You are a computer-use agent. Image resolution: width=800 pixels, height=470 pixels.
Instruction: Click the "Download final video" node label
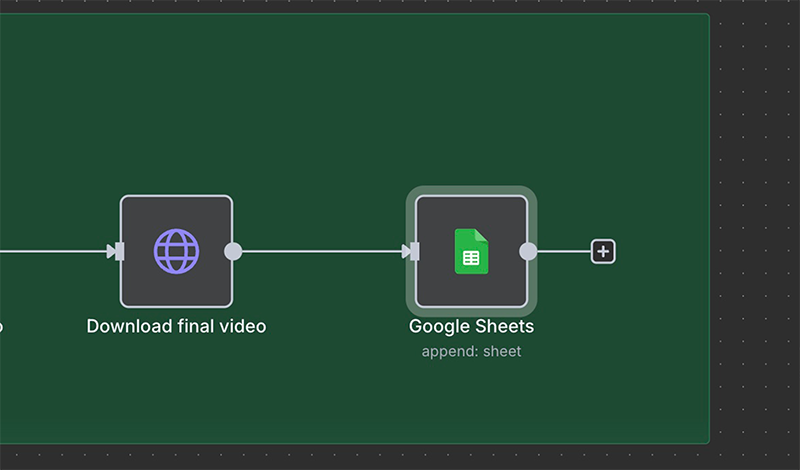click(176, 326)
